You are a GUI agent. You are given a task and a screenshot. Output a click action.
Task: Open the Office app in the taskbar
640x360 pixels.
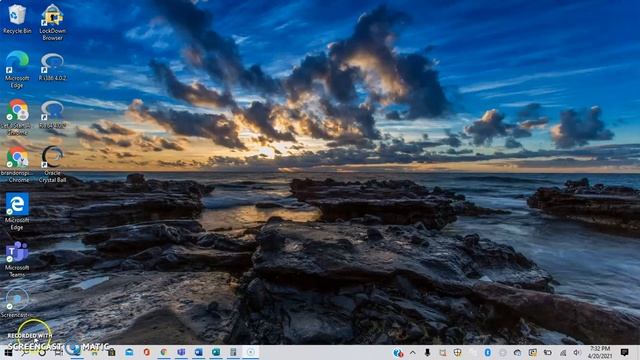click(147, 352)
